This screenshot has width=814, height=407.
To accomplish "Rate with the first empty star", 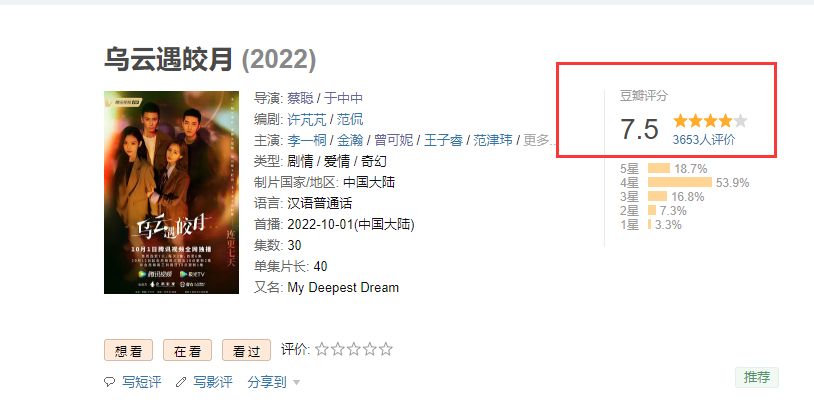I will tap(322, 349).
